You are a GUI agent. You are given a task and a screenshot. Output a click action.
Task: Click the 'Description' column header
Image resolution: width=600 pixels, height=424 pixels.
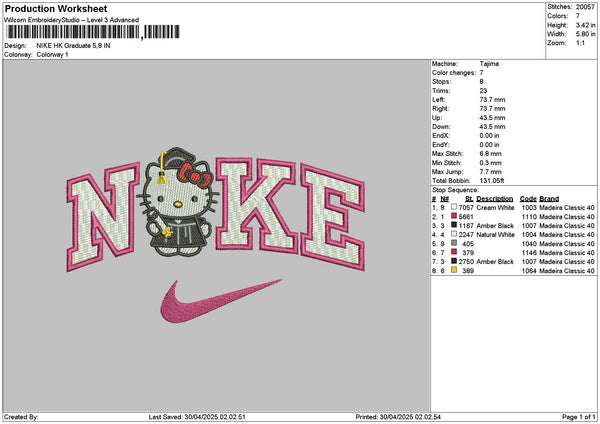(495, 199)
